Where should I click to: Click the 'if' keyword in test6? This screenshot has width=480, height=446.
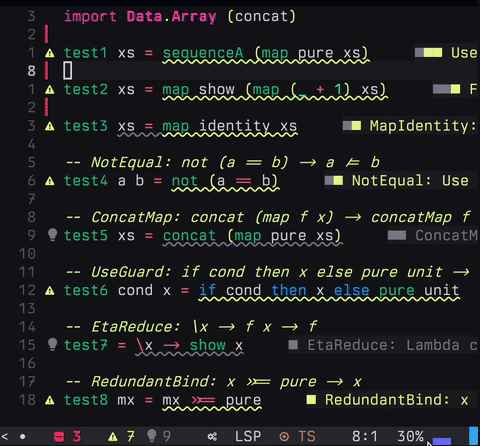(207, 290)
